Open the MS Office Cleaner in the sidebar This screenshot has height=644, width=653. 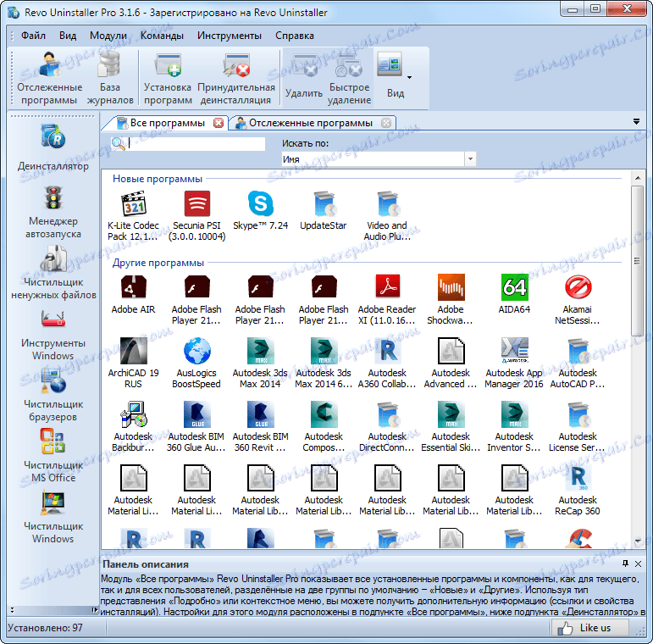click(x=53, y=456)
